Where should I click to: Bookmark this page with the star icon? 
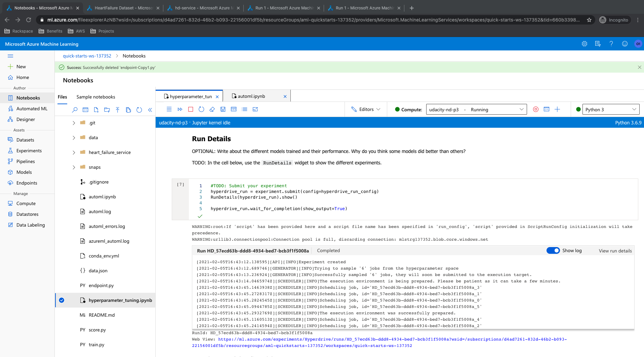[x=589, y=20]
